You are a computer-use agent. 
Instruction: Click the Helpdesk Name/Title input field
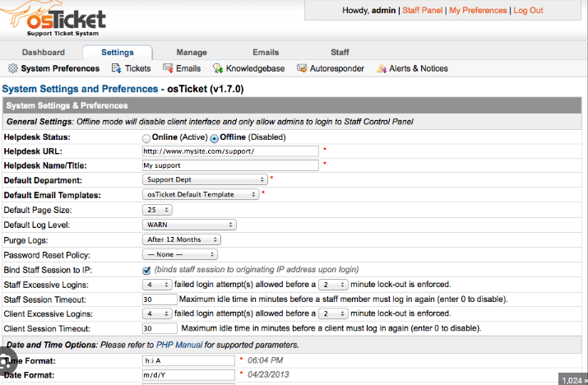click(x=230, y=165)
